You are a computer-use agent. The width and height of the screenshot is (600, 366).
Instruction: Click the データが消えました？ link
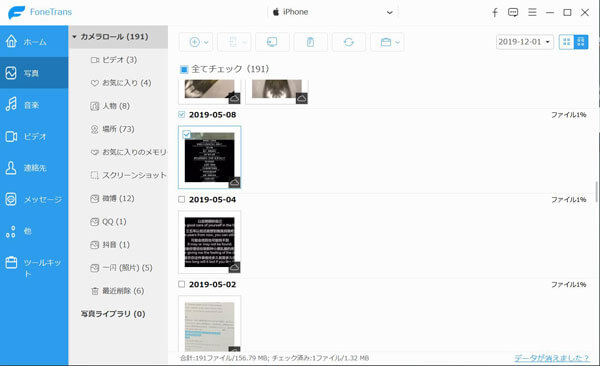pos(551,358)
